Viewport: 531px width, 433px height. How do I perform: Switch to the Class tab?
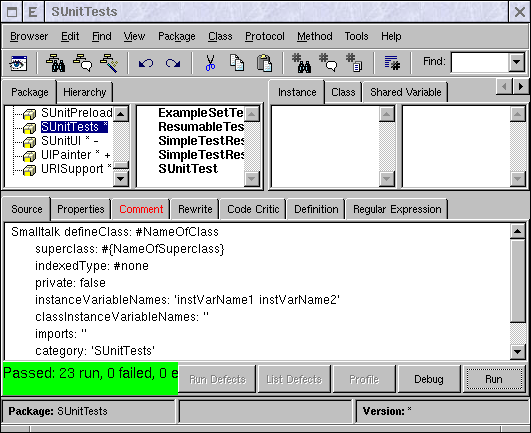point(343,92)
